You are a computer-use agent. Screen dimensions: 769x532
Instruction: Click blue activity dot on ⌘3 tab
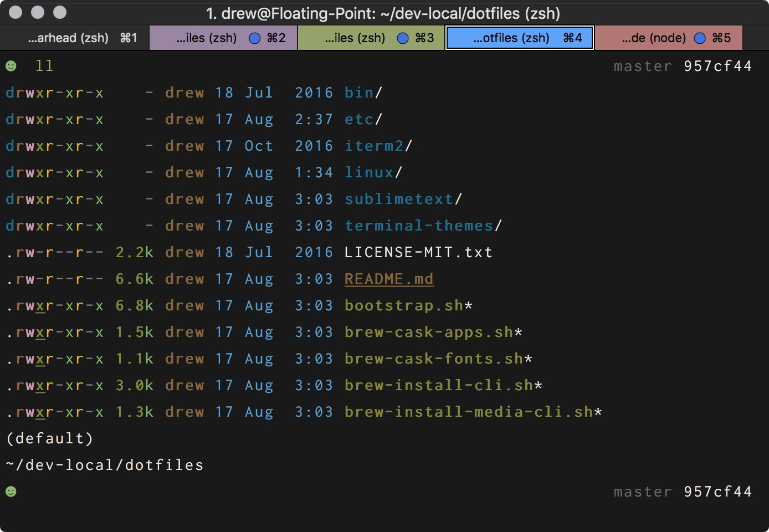(403, 38)
